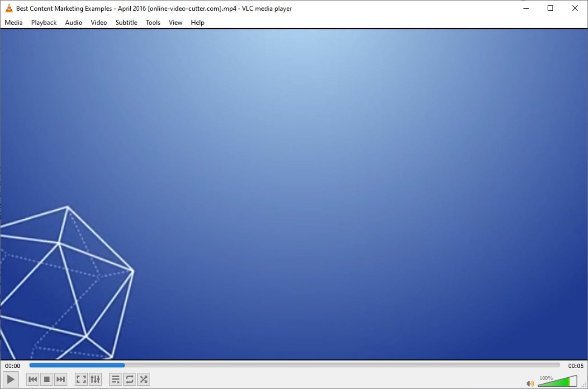
Task: Click the mute speaker icon
Action: point(531,383)
